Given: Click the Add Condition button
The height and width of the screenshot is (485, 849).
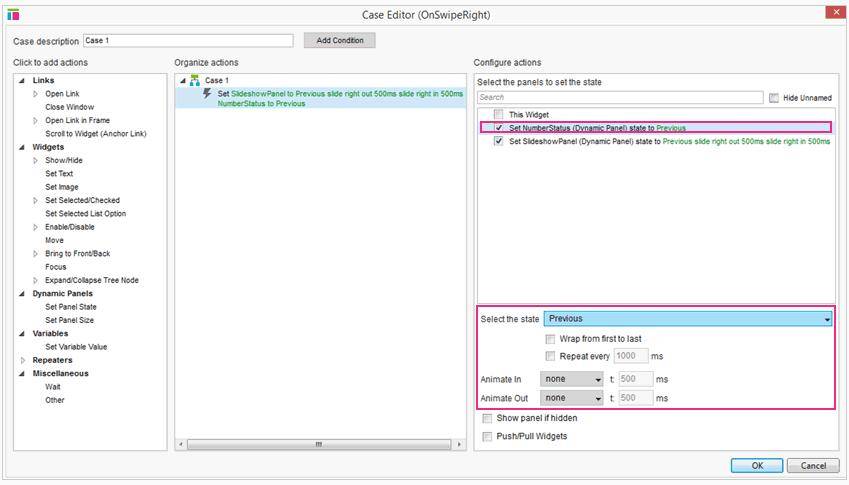Looking at the screenshot, I should coord(340,40).
